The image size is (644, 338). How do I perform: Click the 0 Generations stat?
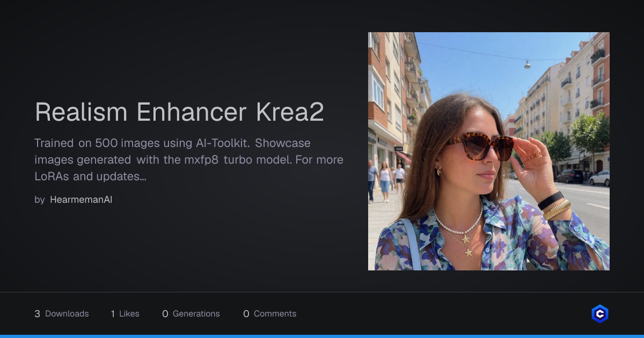[x=191, y=314]
